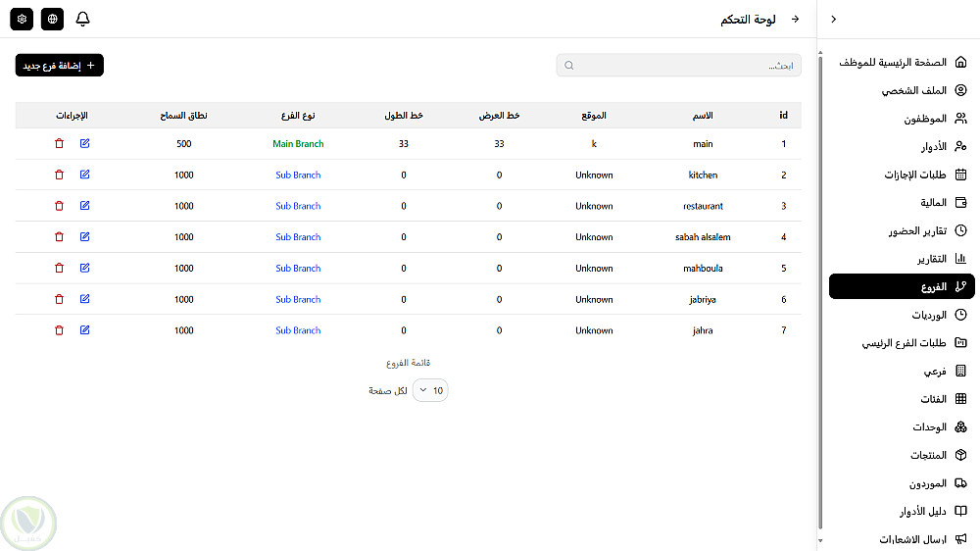Edit the kitchen branch row

click(x=85, y=175)
